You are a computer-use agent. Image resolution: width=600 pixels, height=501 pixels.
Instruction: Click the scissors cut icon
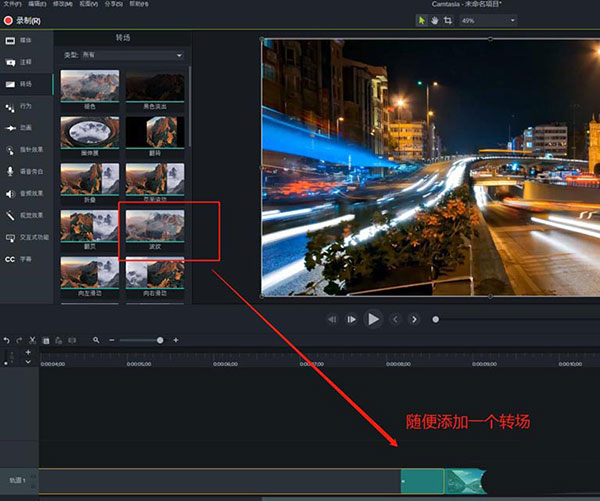[x=33, y=340]
